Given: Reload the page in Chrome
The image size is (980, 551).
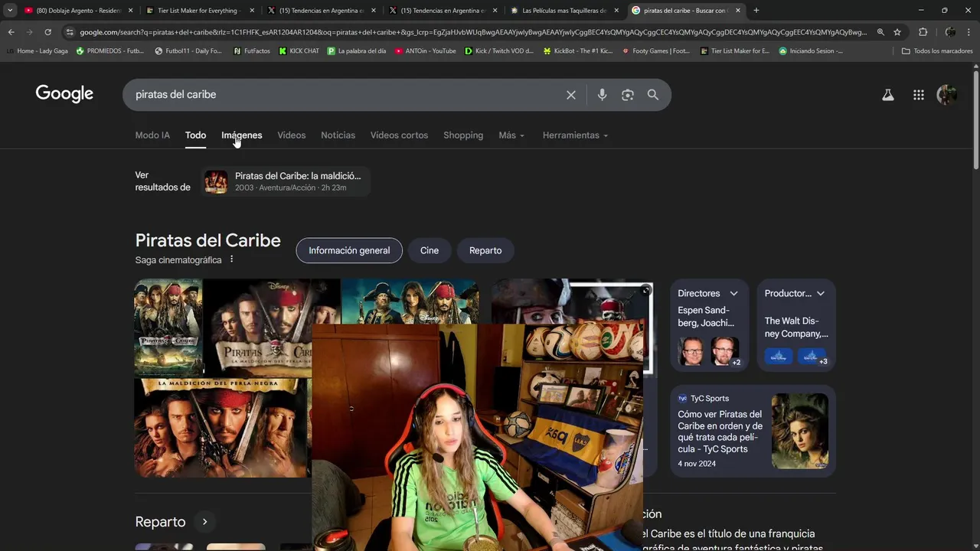Looking at the screenshot, I should click(x=47, y=32).
